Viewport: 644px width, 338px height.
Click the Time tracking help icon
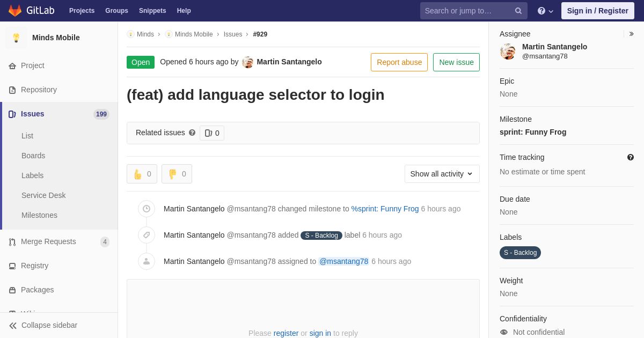tap(631, 157)
